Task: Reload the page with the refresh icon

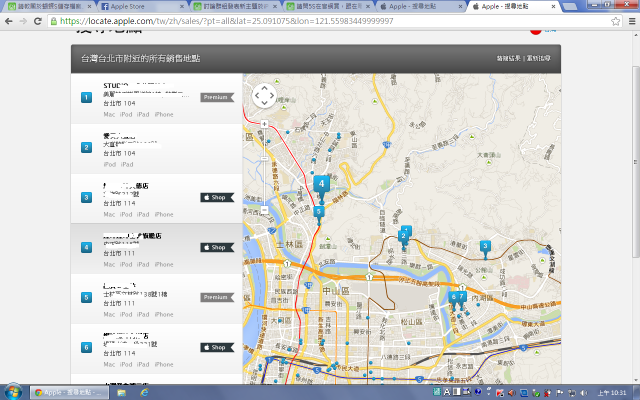Action: (38, 21)
